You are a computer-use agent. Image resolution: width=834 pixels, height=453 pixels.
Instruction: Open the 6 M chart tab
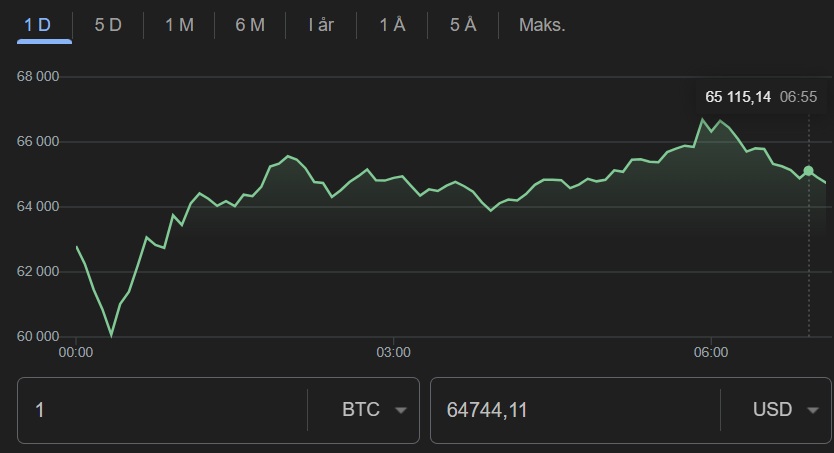coord(250,25)
